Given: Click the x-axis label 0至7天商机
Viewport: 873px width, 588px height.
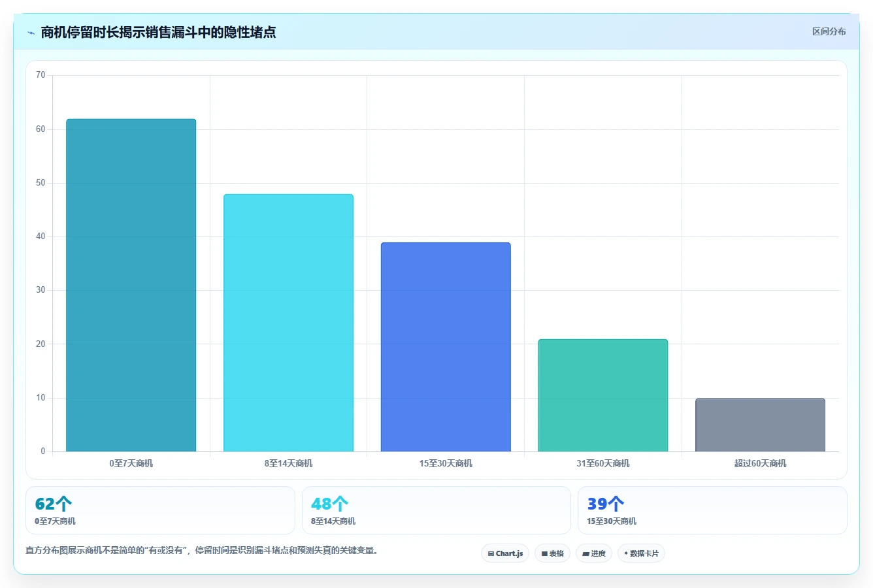Looking at the screenshot, I should pyautogui.click(x=131, y=463).
